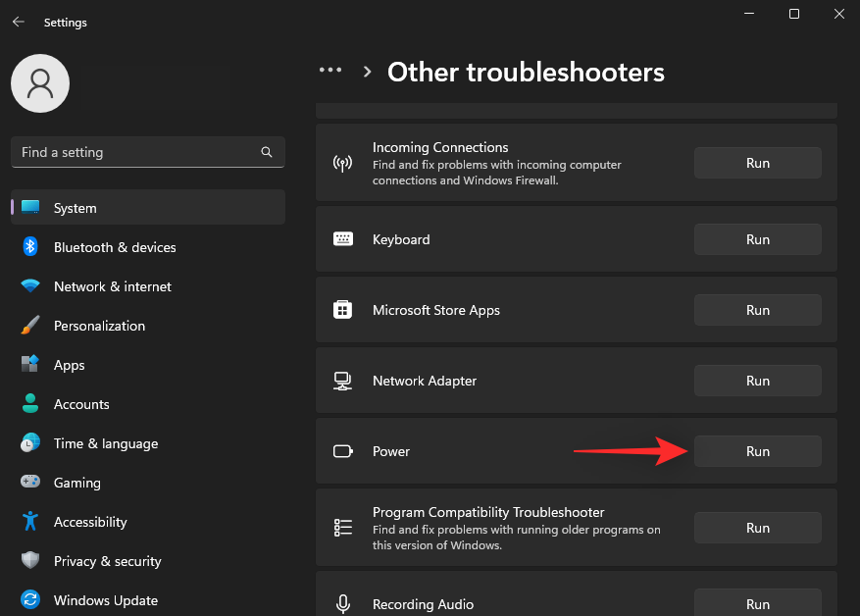Click the Bluetooth & devices icon
The width and height of the screenshot is (860, 616).
click(x=30, y=247)
